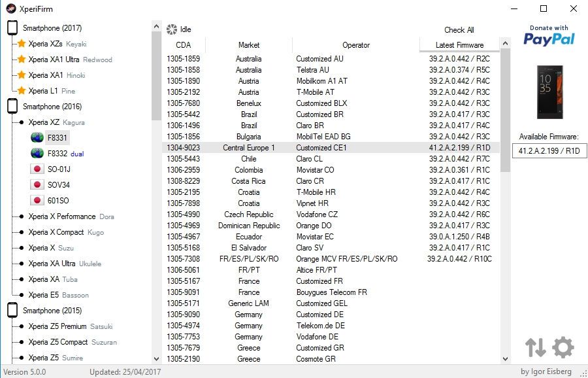Select the Telstra AU row

coord(331,70)
